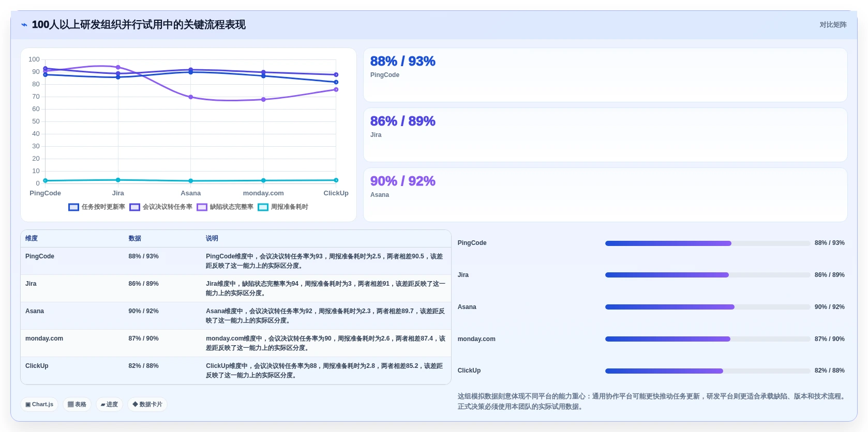868x432 pixels.
Task: Select the ClickUp table row name
Action: click(x=37, y=366)
